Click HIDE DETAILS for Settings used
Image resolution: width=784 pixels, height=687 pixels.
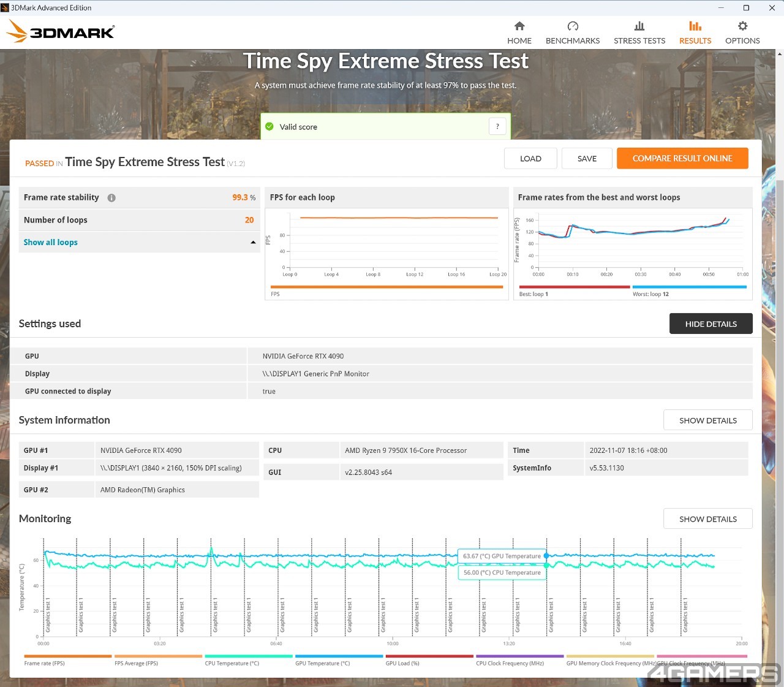(x=710, y=324)
